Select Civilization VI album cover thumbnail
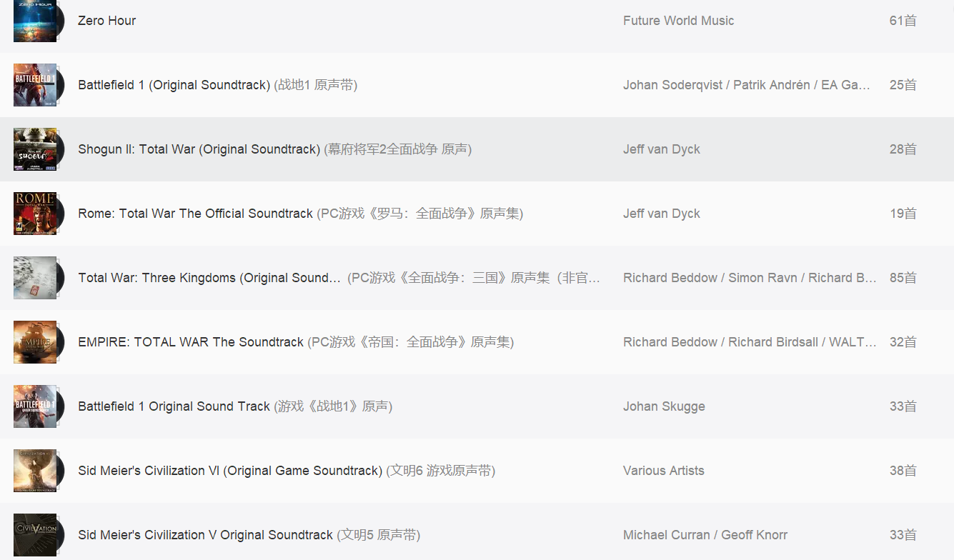 point(35,471)
